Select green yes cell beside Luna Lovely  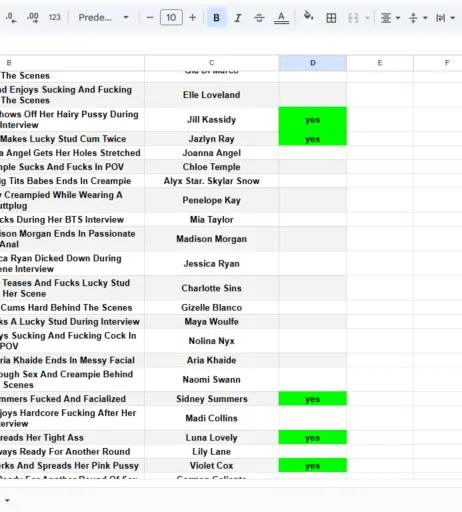point(313,437)
